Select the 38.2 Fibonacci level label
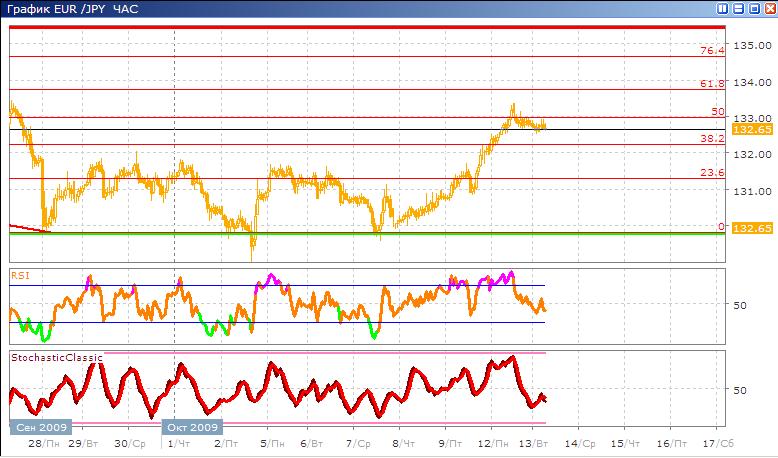Screen dimensions: 778x458 pyautogui.click(x=712, y=139)
